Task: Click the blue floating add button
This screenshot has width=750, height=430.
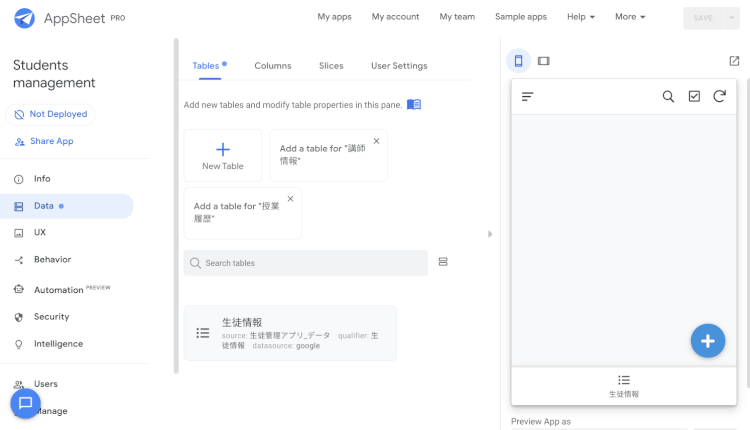Action: [x=707, y=341]
